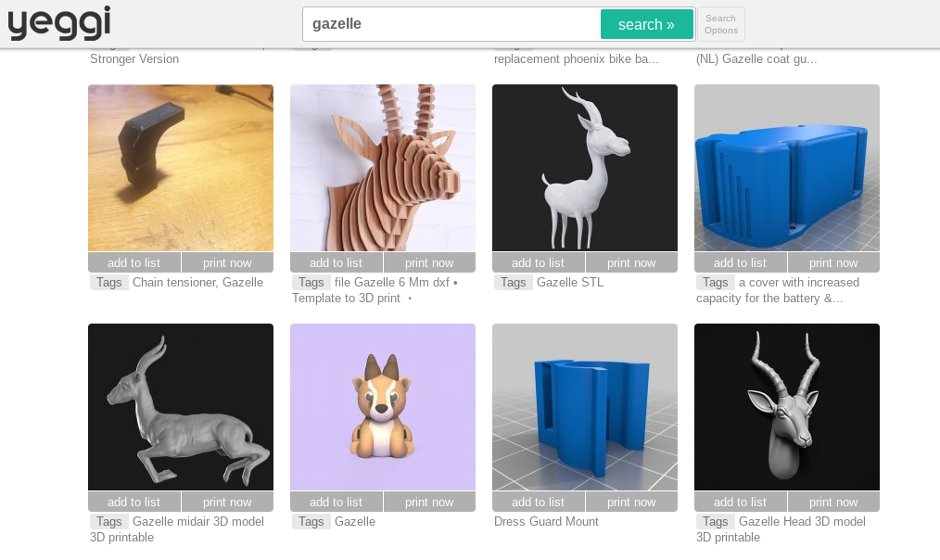
Task: View the purple cartoon gazelle thumbnail
Action: 382,406
